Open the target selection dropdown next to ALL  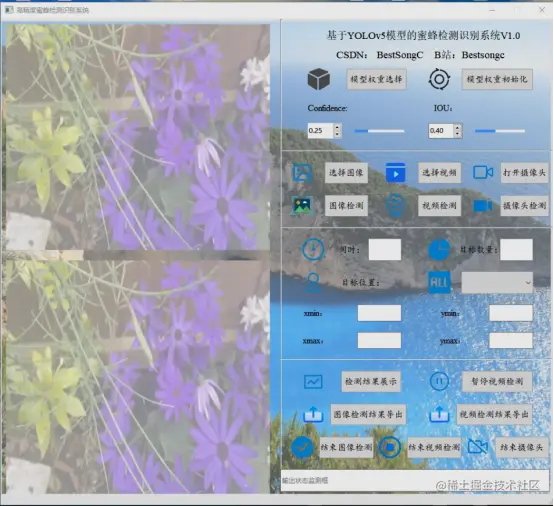click(x=497, y=283)
